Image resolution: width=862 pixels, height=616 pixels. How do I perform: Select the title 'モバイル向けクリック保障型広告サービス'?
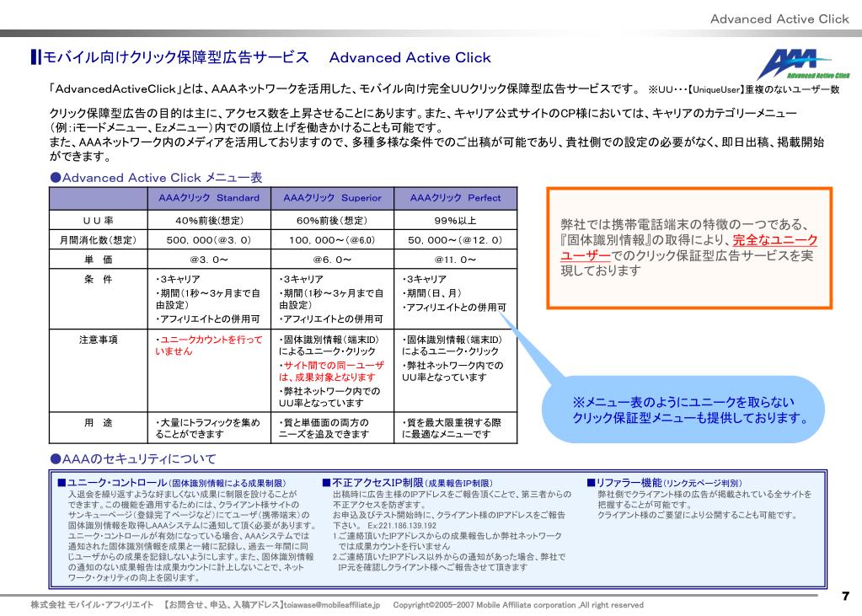pos(175,57)
